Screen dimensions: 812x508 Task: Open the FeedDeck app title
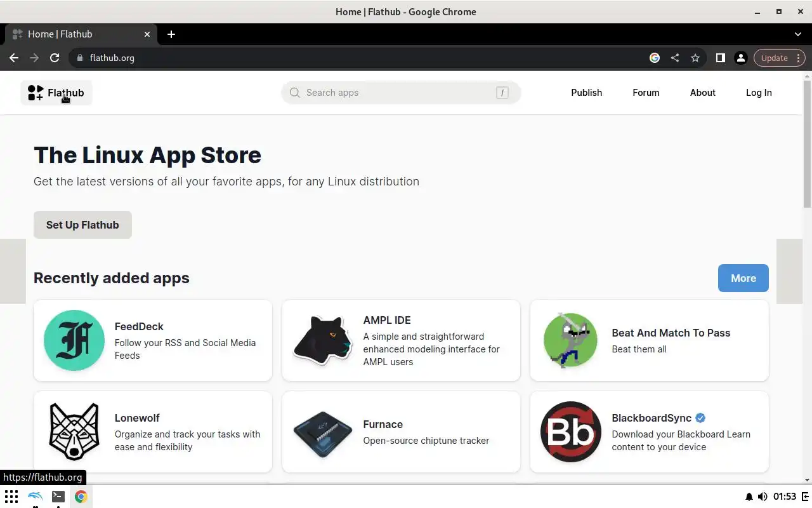click(x=139, y=326)
